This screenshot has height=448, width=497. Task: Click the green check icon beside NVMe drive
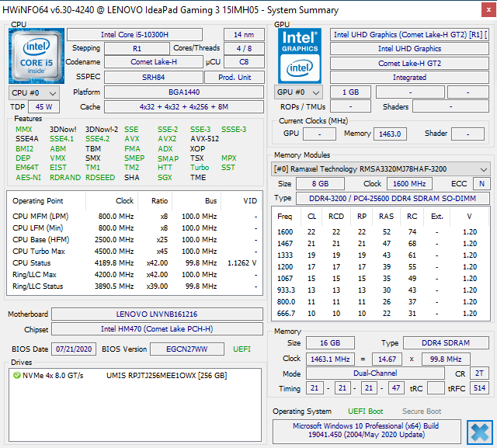click(x=16, y=376)
